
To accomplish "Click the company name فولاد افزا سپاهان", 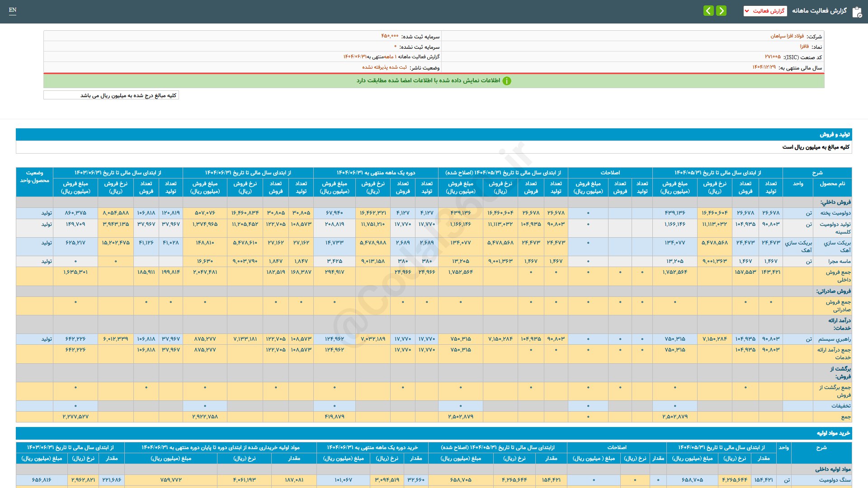I will pyautogui.click(x=787, y=36).
